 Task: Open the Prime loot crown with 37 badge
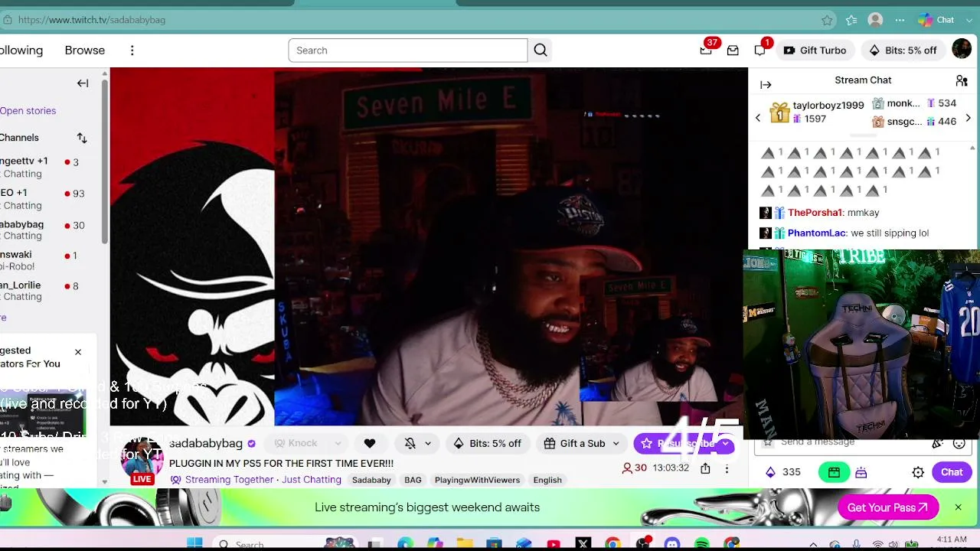706,51
